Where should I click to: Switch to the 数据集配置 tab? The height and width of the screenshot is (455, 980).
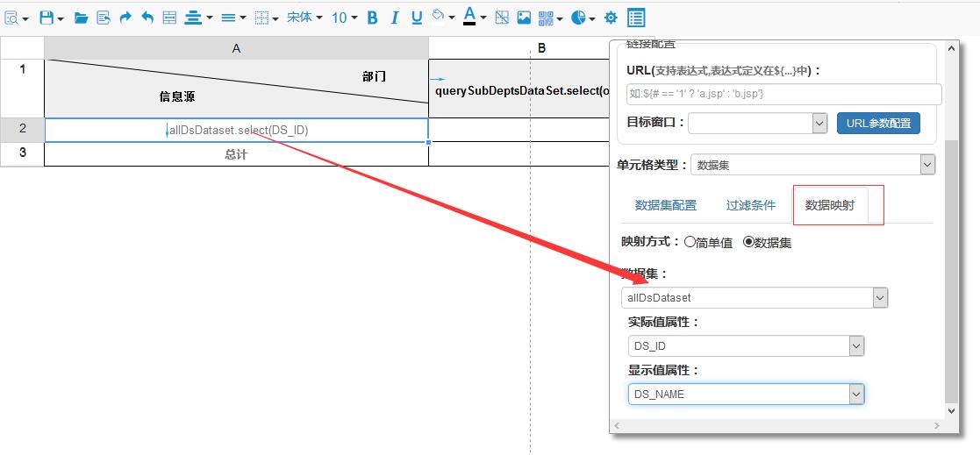tap(665, 205)
